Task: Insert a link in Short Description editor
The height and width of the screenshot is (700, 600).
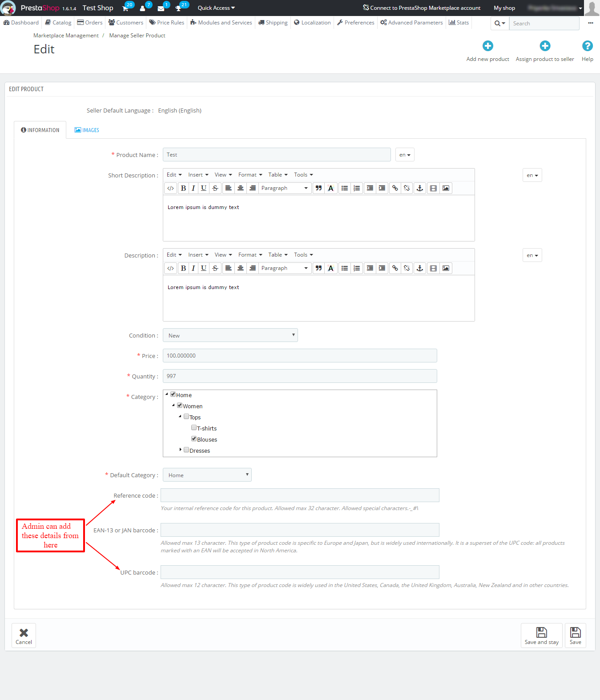Action: click(x=395, y=188)
